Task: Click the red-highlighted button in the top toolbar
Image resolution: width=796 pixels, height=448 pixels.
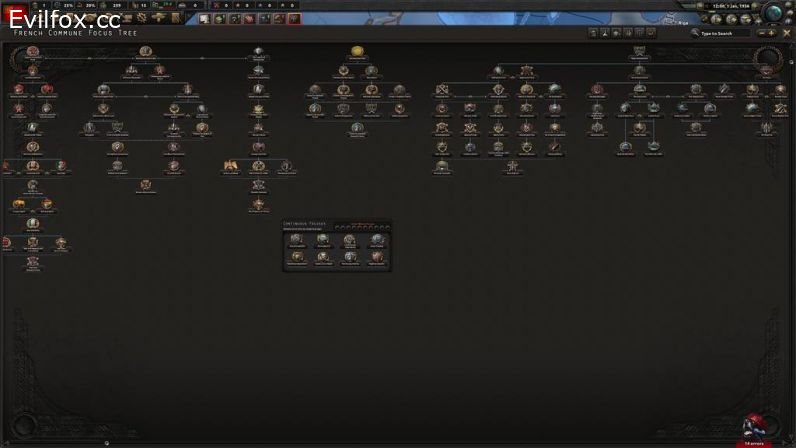Action: [294, 19]
